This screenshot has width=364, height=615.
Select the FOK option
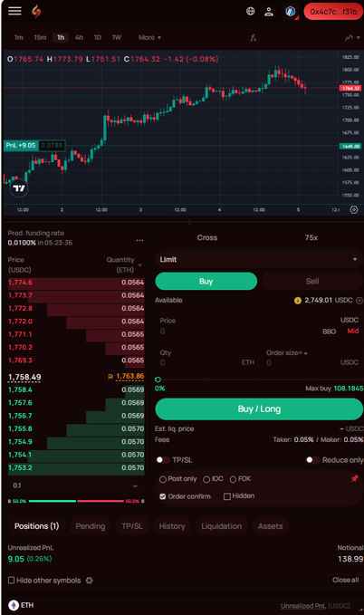pyautogui.click(x=240, y=479)
